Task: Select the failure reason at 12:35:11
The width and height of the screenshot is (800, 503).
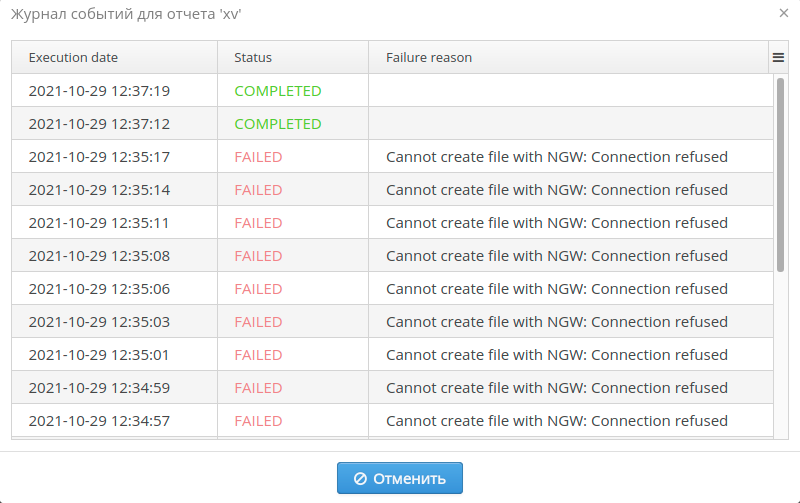Action: click(x=556, y=223)
